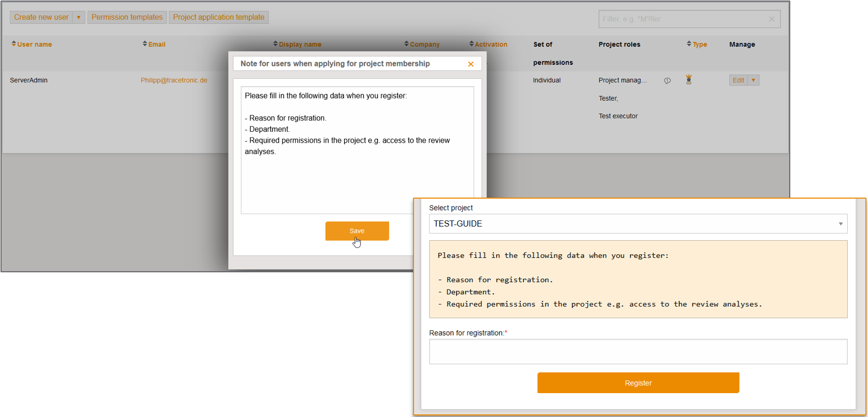The image size is (868, 417).
Task: Sort the table by Email column
Action: pos(154,45)
